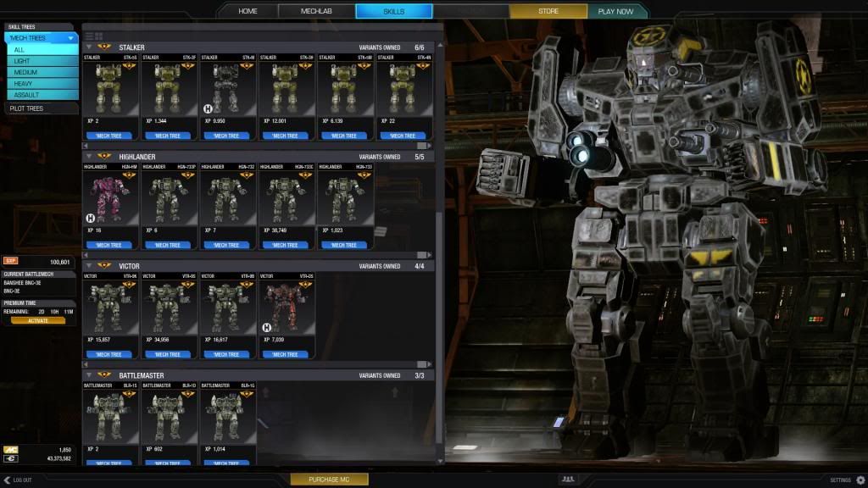
Task: Select the Stalker XP 22 mech thumbnail
Action: click(403, 89)
